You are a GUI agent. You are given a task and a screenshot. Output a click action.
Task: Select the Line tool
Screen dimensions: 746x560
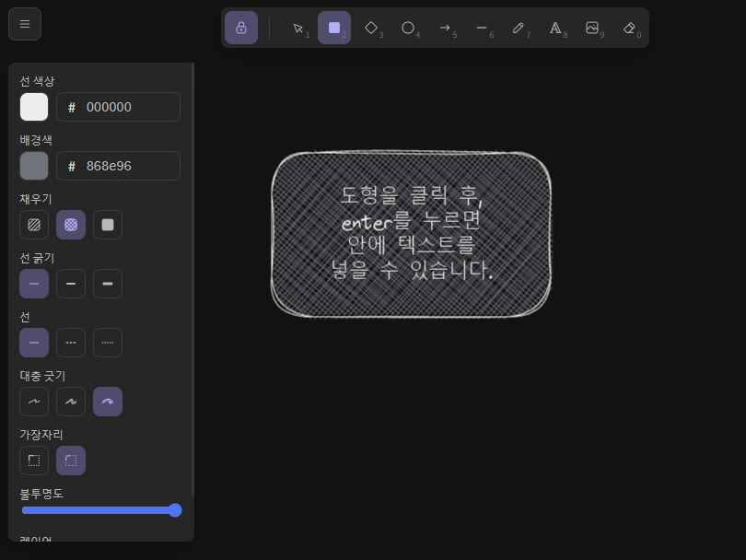click(x=483, y=28)
